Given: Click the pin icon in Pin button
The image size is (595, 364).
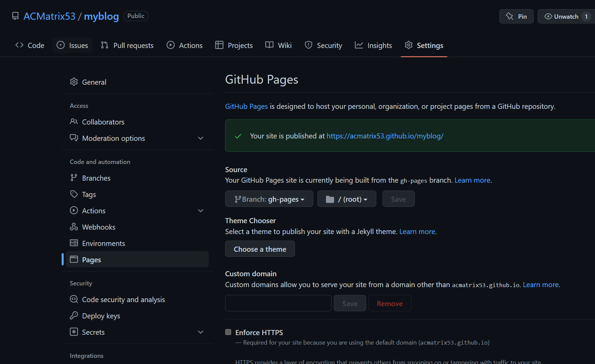Looking at the screenshot, I should (x=510, y=16).
